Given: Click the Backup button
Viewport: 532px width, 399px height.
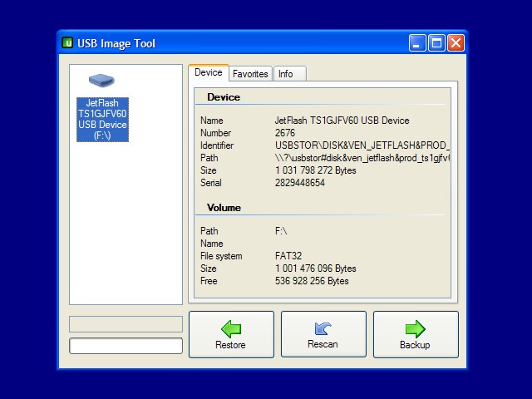Looking at the screenshot, I should tap(416, 334).
